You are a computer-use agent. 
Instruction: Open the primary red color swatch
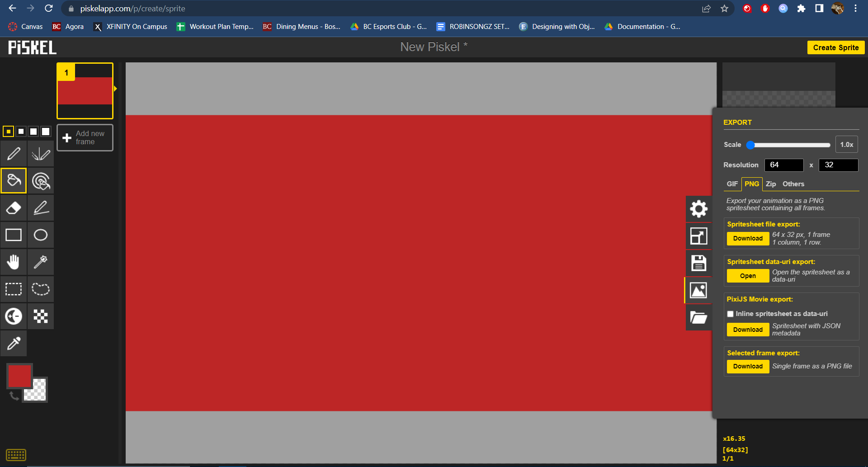click(19, 376)
